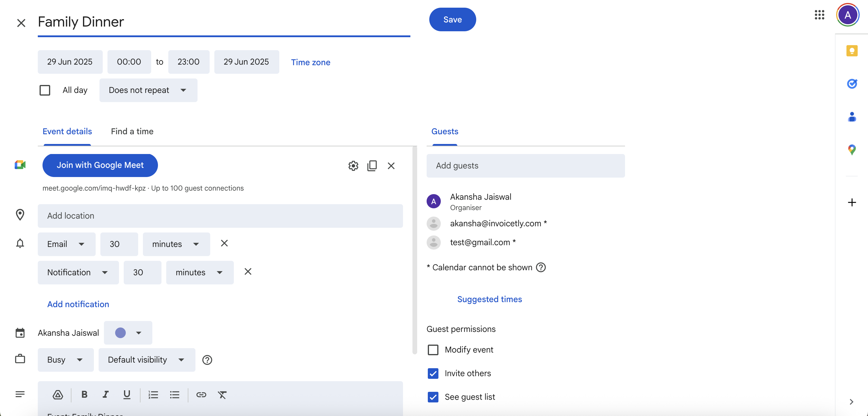Open Google Tasks in side panel
The image size is (868, 416).
click(852, 83)
